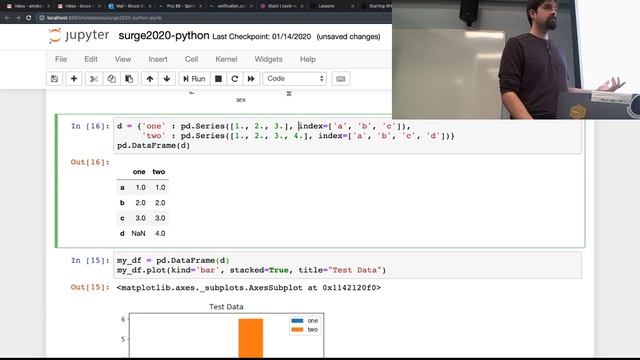Click the pd.DataFrame(d) line in cell 16
This screenshot has width=640, height=360.
153,146
